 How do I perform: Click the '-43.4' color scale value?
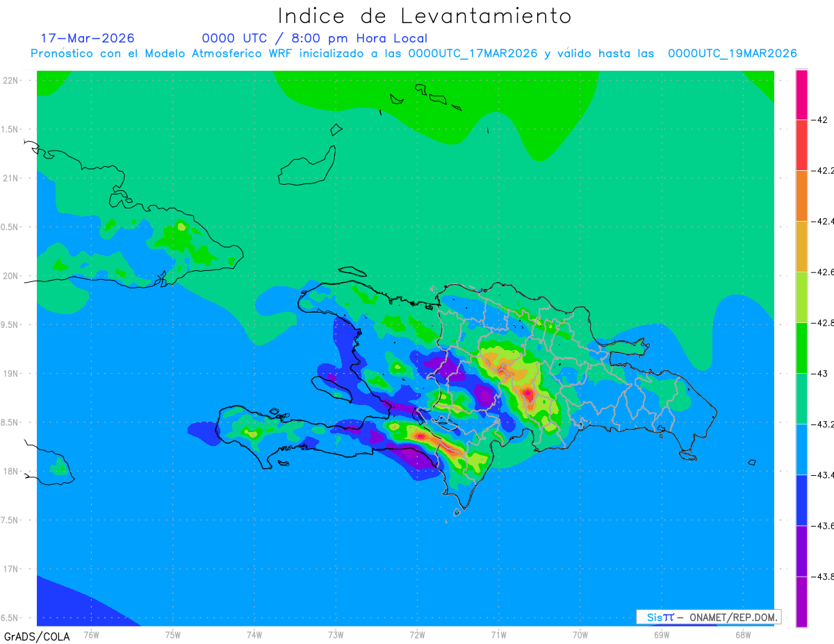click(x=823, y=475)
